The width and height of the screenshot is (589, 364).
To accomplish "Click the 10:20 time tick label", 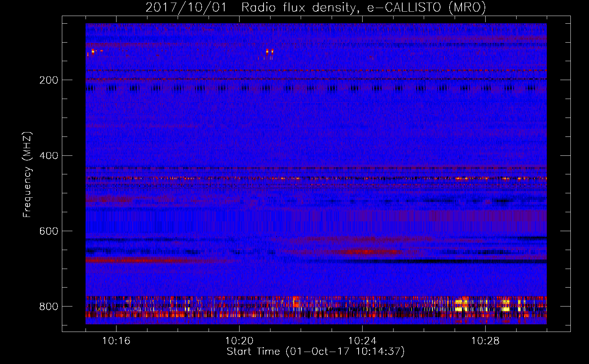I will click(239, 341).
